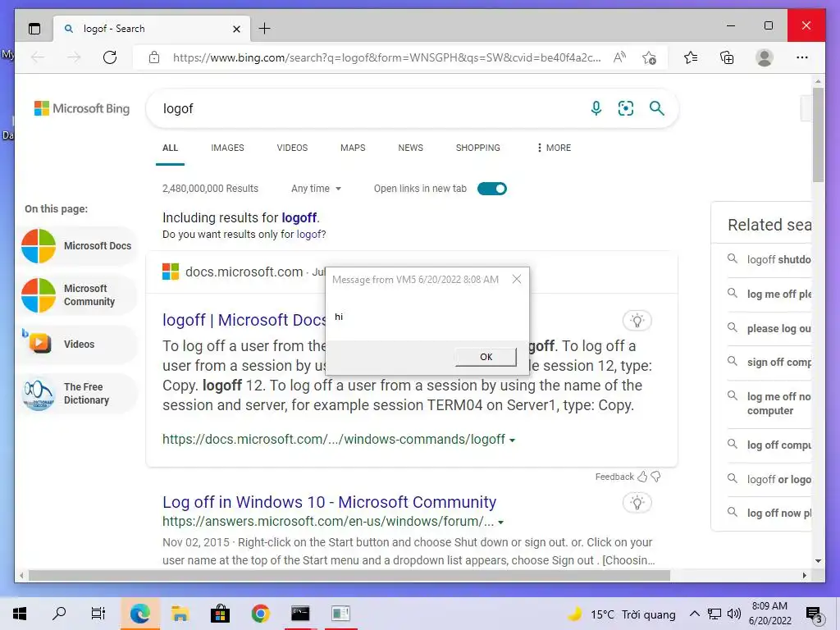The image size is (840, 630).
Task: Open 'logoff | Microsoft Docs' result
Action: coord(244,320)
